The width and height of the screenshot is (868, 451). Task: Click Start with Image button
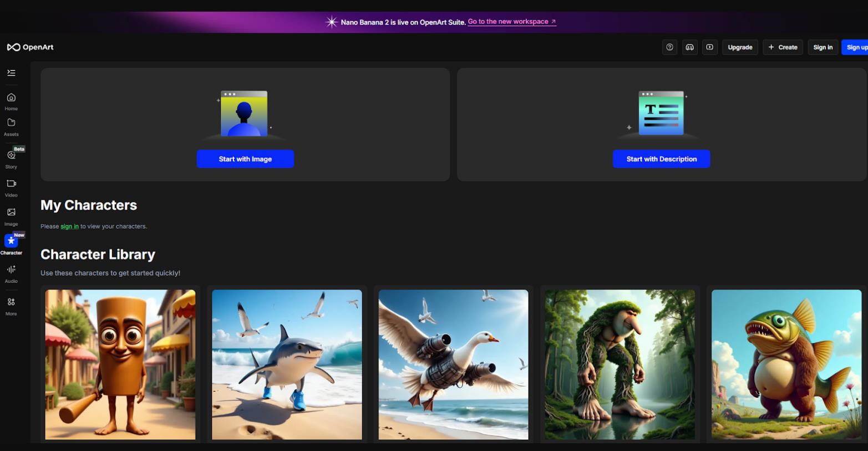point(245,159)
